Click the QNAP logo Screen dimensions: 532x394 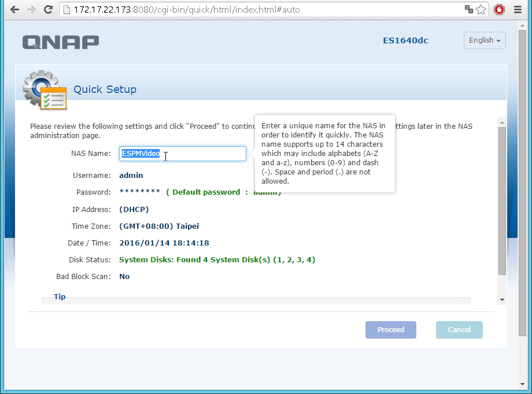pos(61,42)
